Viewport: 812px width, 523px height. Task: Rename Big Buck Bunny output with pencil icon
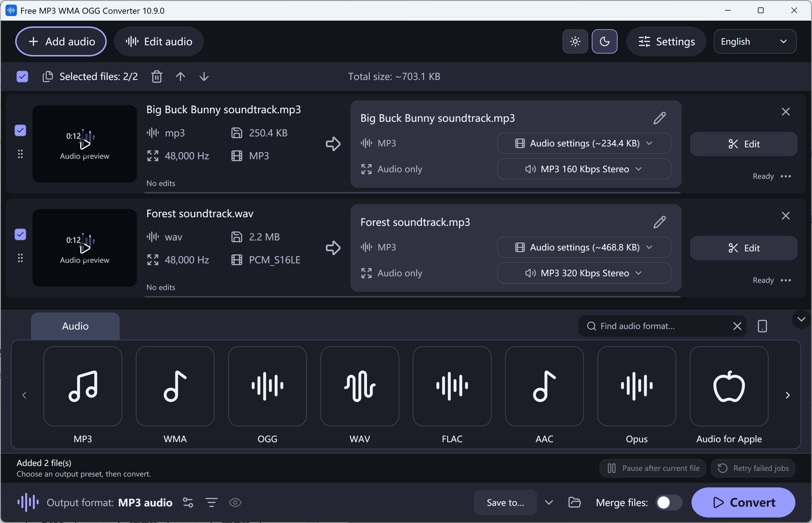[x=660, y=118]
